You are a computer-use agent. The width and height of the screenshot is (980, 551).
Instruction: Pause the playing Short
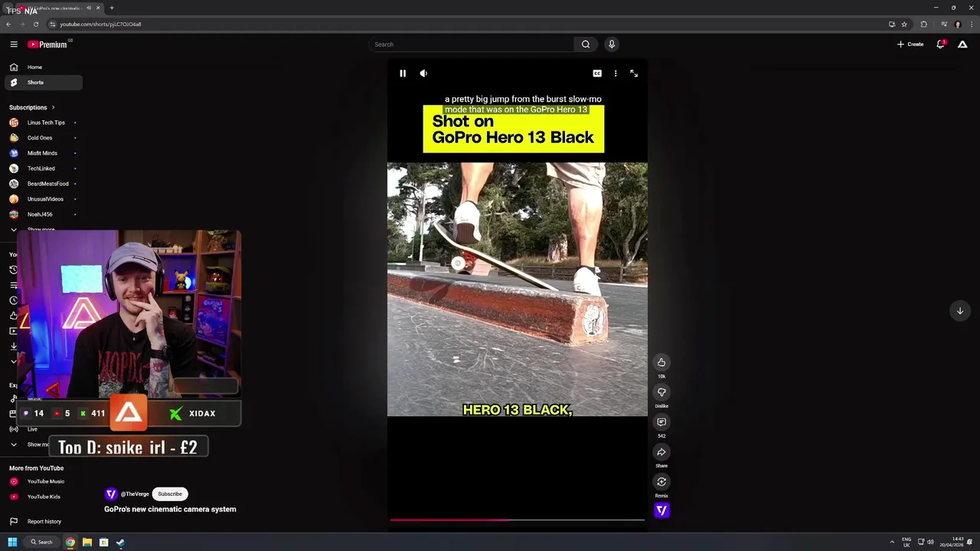pos(403,73)
